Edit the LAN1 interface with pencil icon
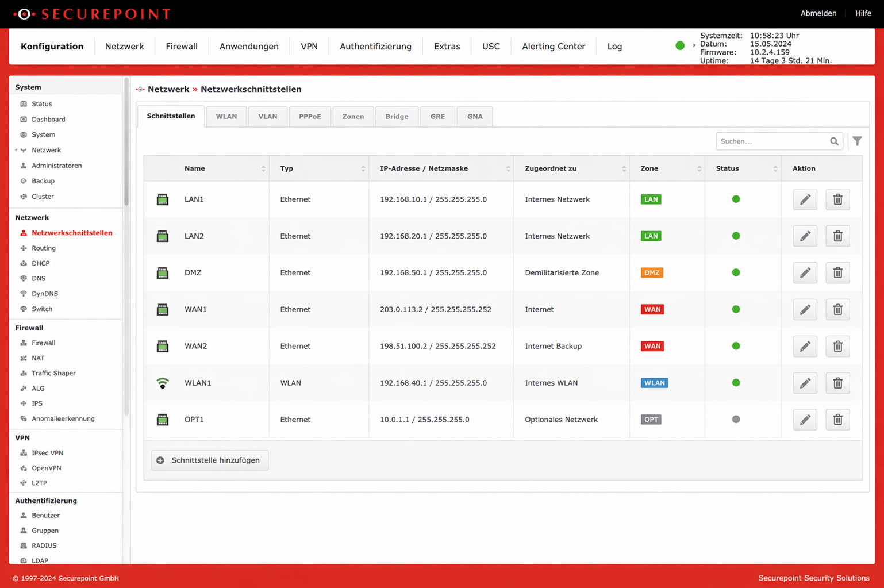 [x=805, y=199]
